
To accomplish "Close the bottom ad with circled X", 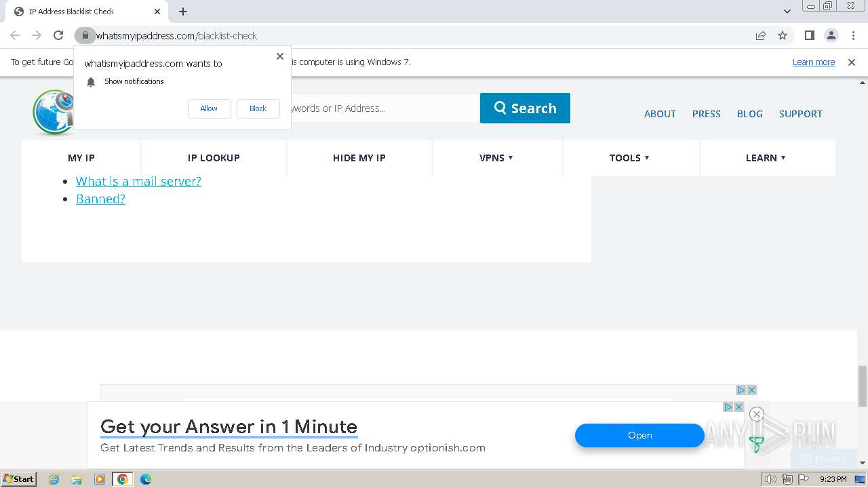I will 757,414.
